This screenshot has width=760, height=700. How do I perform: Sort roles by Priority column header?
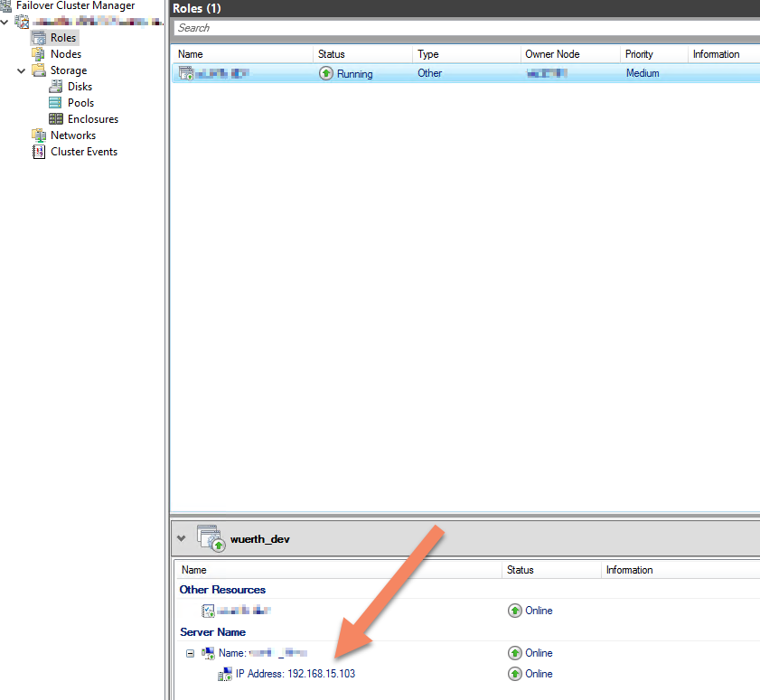653,54
